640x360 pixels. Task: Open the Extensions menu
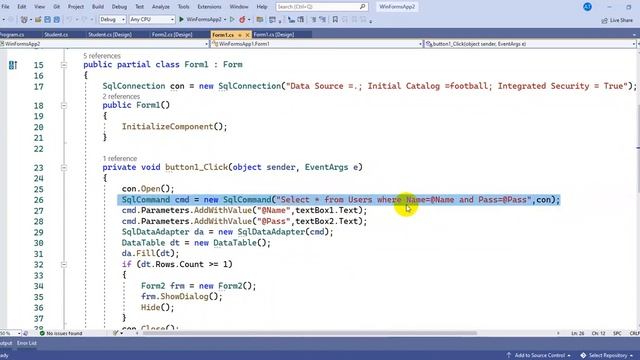click(x=209, y=7)
